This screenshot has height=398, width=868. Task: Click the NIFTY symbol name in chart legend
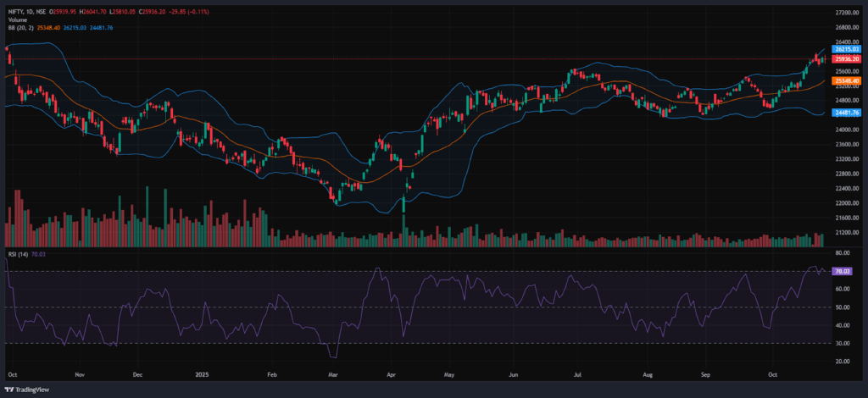click(14, 12)
